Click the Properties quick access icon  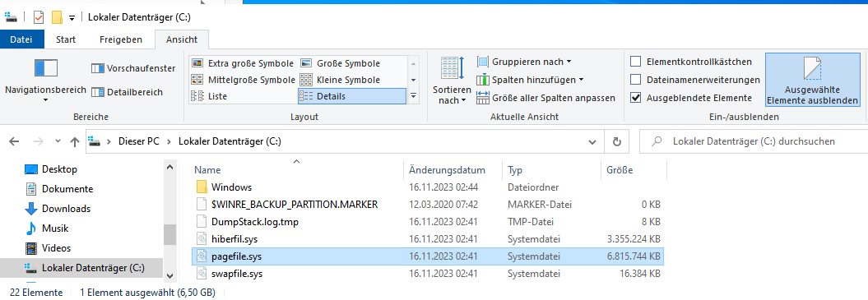[x=38, y=17]
